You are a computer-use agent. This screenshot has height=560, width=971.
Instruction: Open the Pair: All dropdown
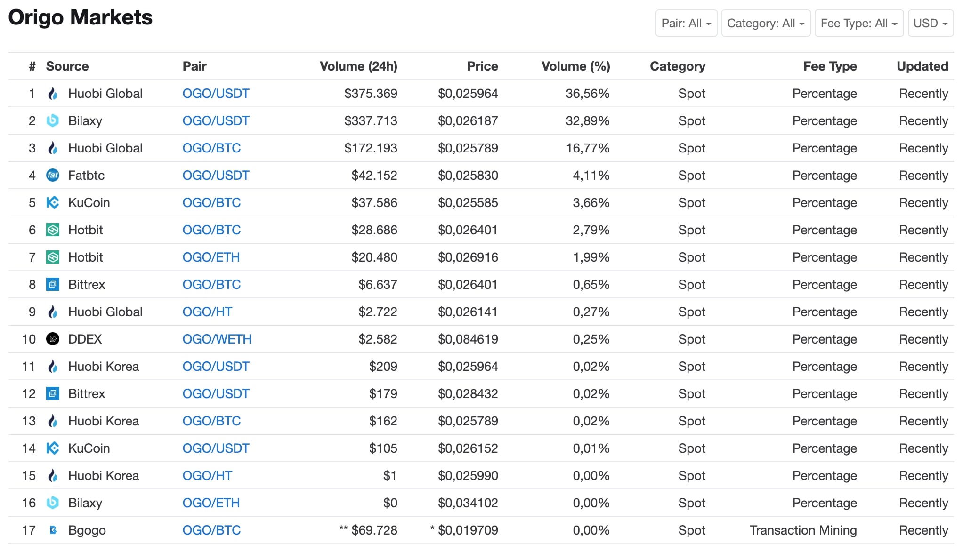click(686, 23)
